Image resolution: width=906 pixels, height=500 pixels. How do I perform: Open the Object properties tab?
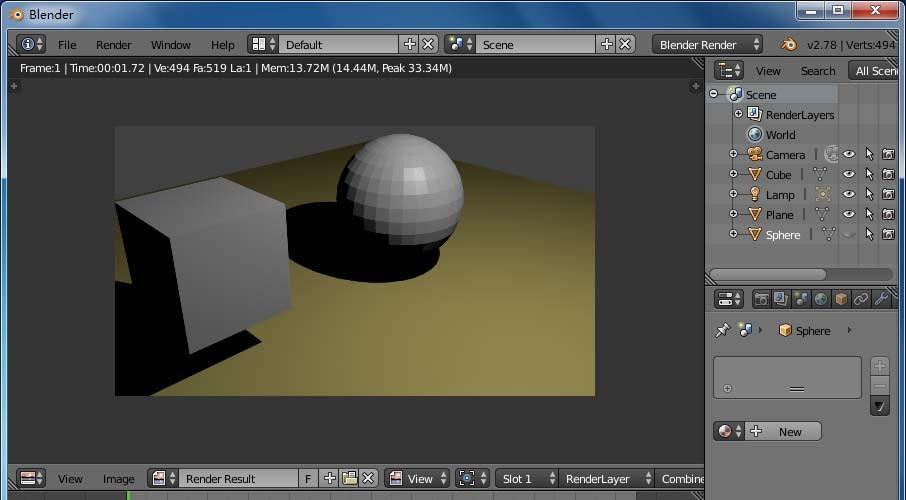tap(841, 299)
